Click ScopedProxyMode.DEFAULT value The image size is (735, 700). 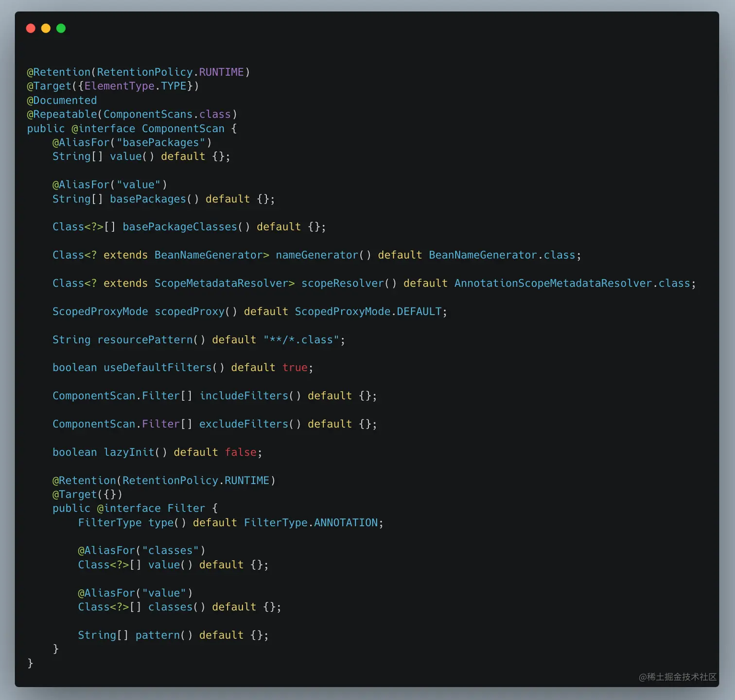pyautogui.click(x=368, y=311)
